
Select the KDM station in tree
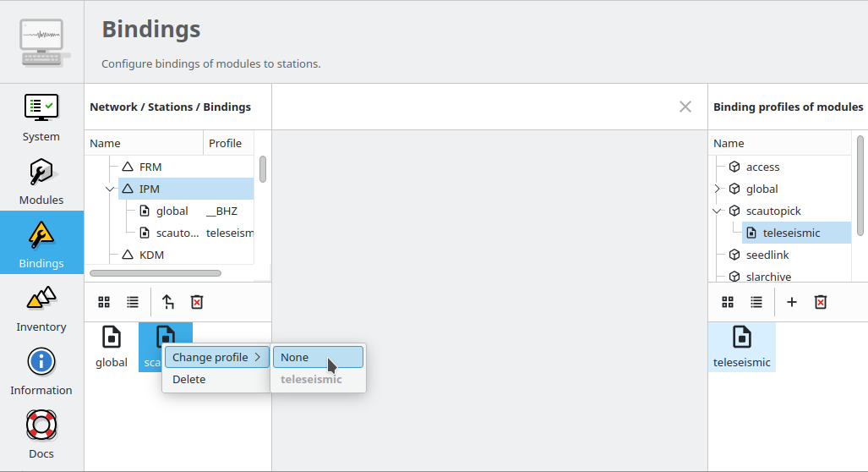tap(151, 255)
